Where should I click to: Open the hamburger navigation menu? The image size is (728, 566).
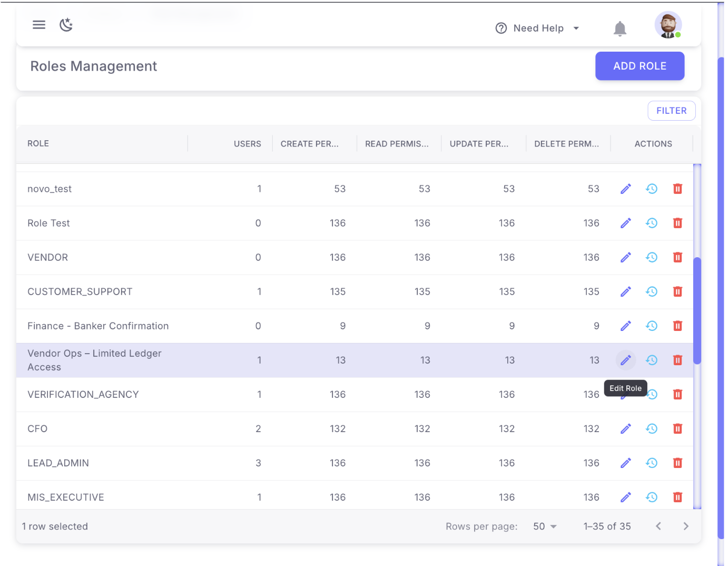coord(39,25)
